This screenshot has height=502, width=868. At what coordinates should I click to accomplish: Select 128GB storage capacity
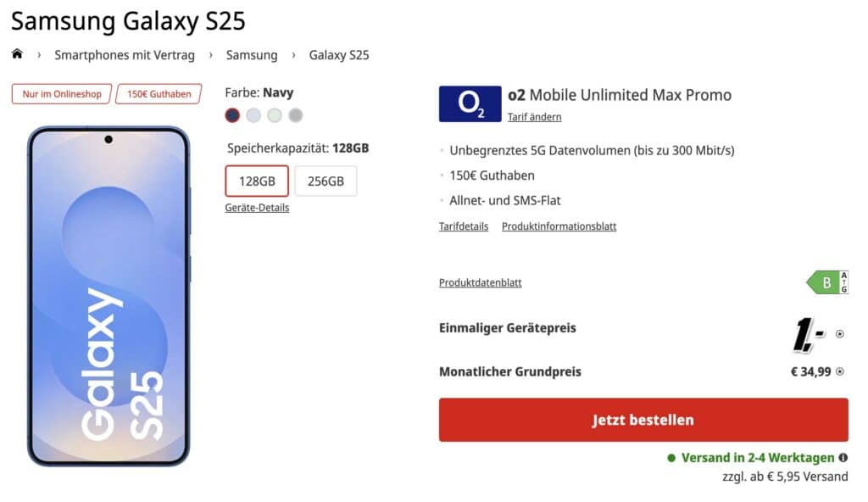click(257, 181)
